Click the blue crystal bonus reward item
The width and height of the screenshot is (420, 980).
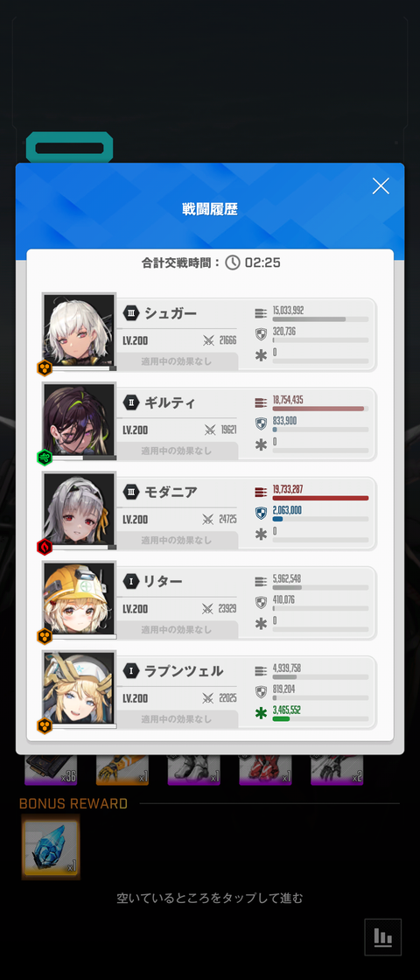point(52,847)
